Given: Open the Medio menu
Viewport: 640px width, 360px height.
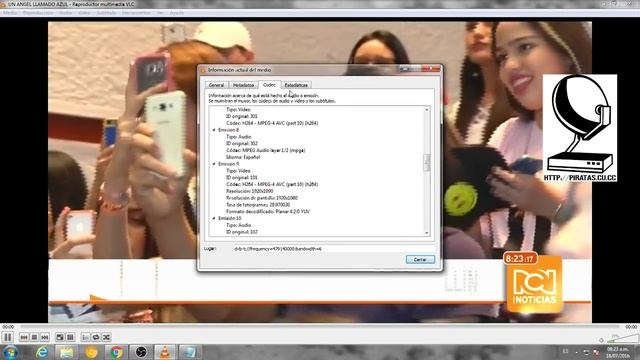Looking at the screenshot, I should pos(10,13).
